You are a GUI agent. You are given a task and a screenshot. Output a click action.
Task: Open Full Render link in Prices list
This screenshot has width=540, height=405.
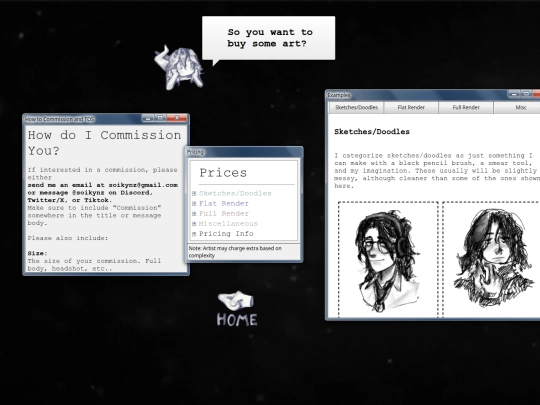click(224, 214)
